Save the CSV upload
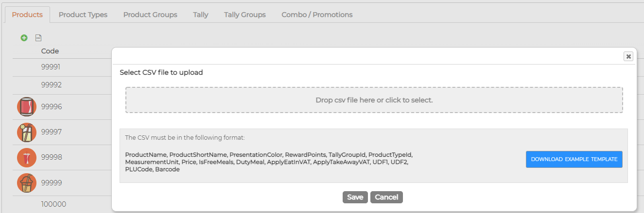The width and height of the screenshot is (644, 213). coord(355,197)
